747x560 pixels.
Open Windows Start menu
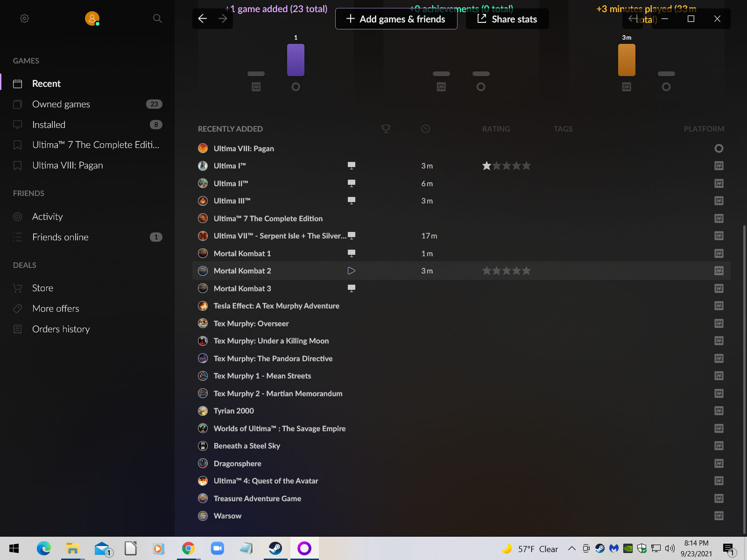click(14, 548)
